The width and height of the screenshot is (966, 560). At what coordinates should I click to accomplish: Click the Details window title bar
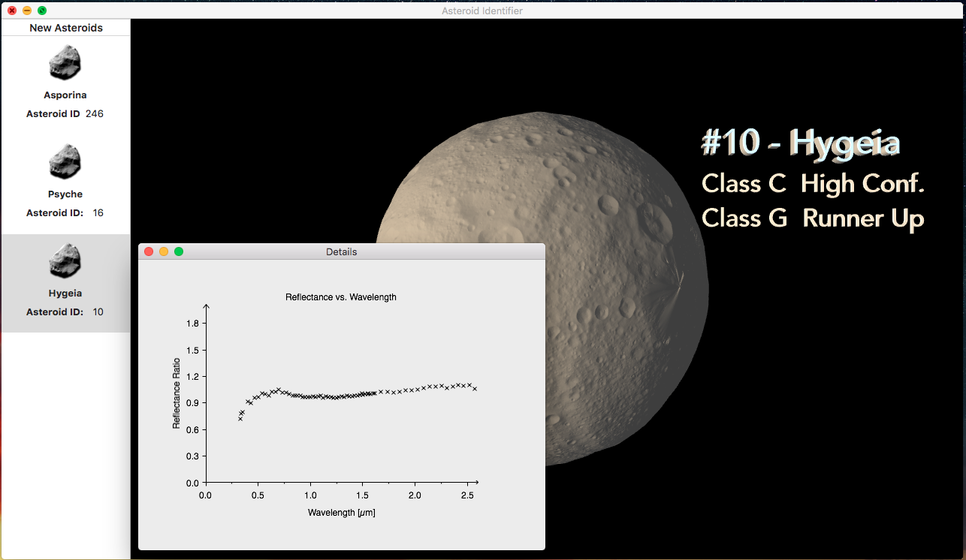click(x=342, y=251)
